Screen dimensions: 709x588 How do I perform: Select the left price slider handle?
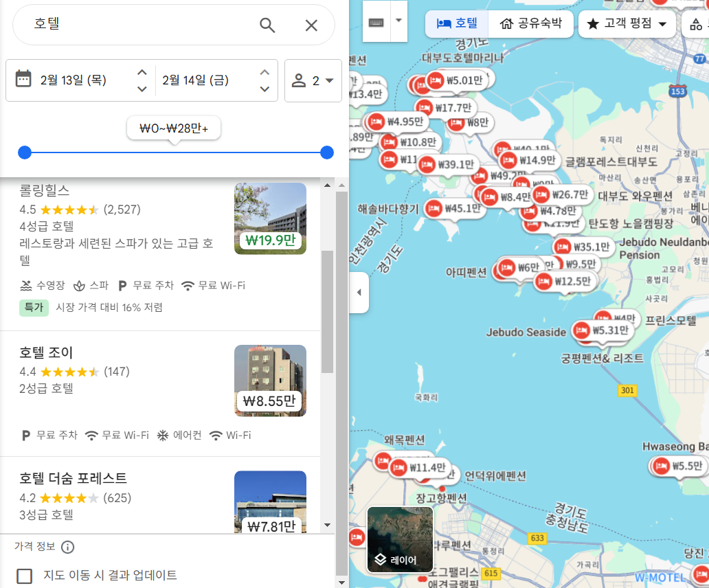[x=25, y=152]
